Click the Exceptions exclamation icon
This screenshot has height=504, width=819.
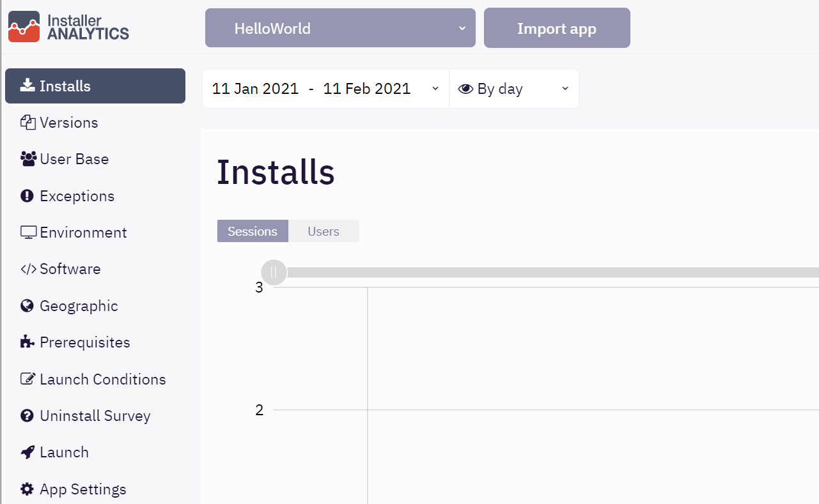coord(27,196)
